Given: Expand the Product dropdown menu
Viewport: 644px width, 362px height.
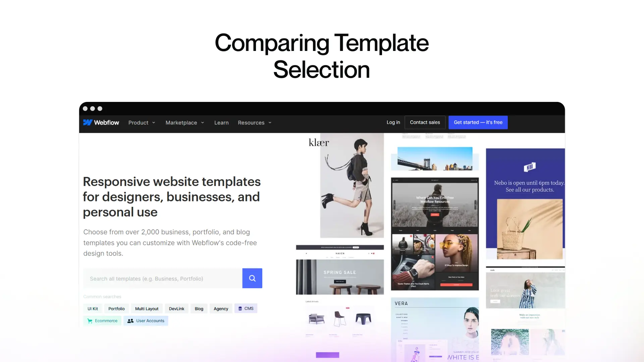Looking at the screenshot, I should 142,122.
